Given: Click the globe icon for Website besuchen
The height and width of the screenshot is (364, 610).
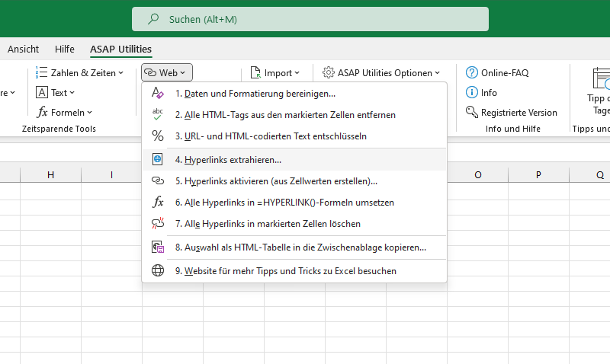Looking at the screenshot, I should point(158,271).
